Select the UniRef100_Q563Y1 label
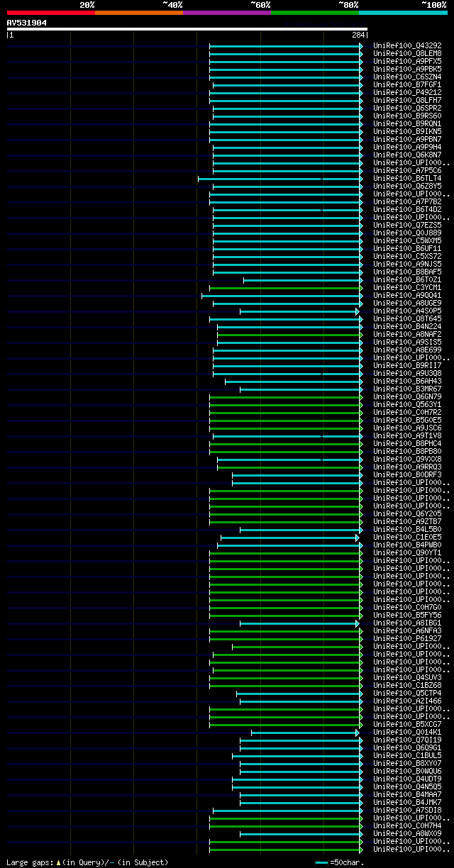454x868 pixels. coord(407,404)
